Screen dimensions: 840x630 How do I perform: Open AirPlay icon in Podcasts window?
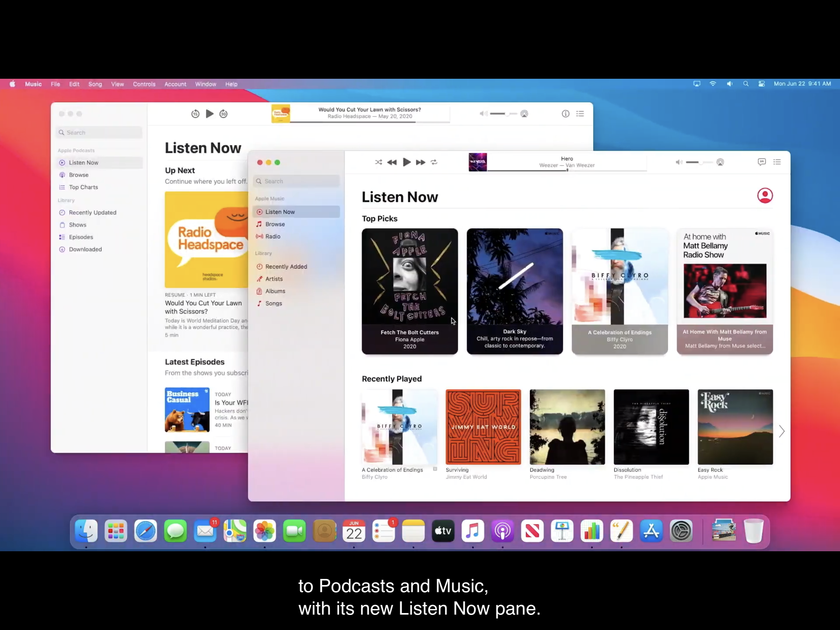[524, 114]
